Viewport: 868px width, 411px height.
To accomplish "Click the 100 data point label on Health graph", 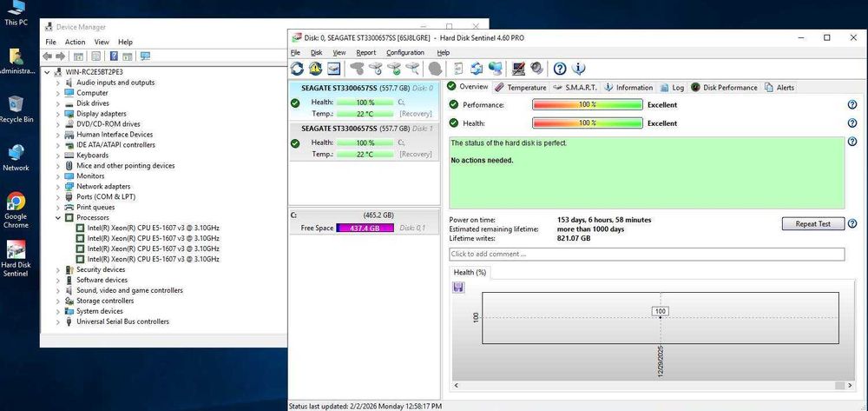I will 661,311.
